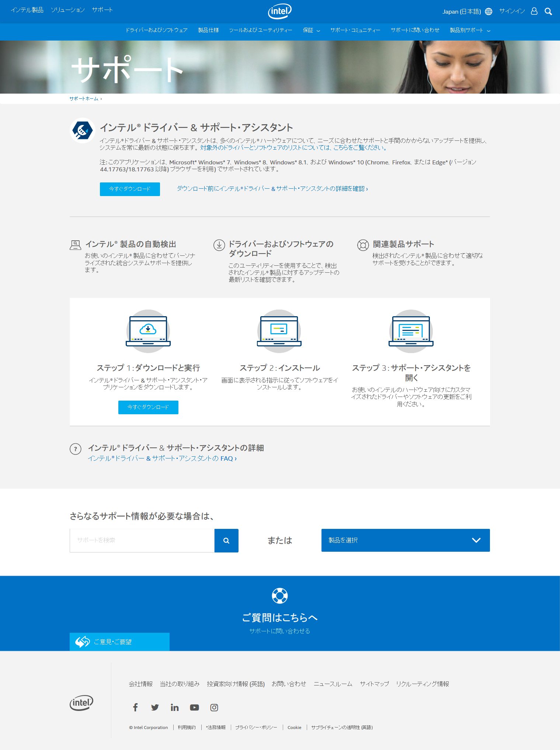560x750 pixels.
Task: Go to 製品仕様 nav item
Action: (x=209, y=30)
